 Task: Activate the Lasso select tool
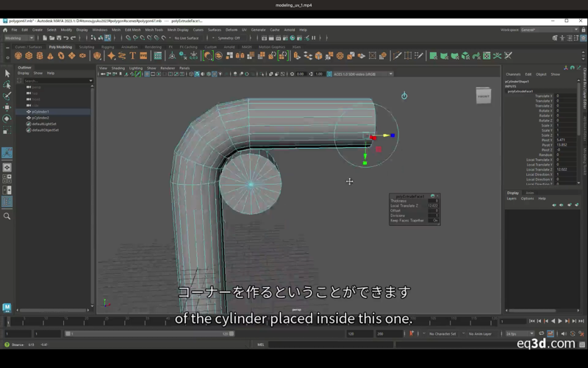click(x=7, y=85)
